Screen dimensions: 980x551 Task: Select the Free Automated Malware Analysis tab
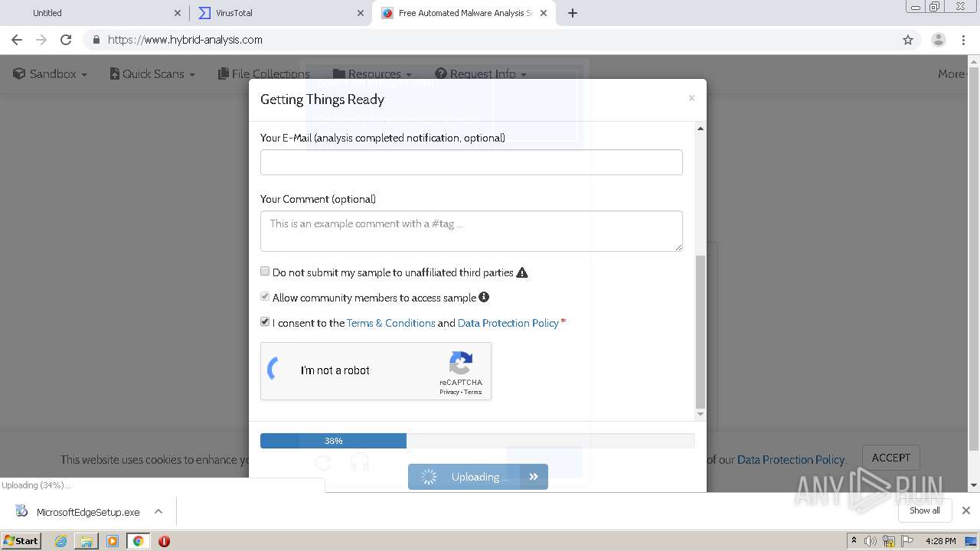(464, 13)
